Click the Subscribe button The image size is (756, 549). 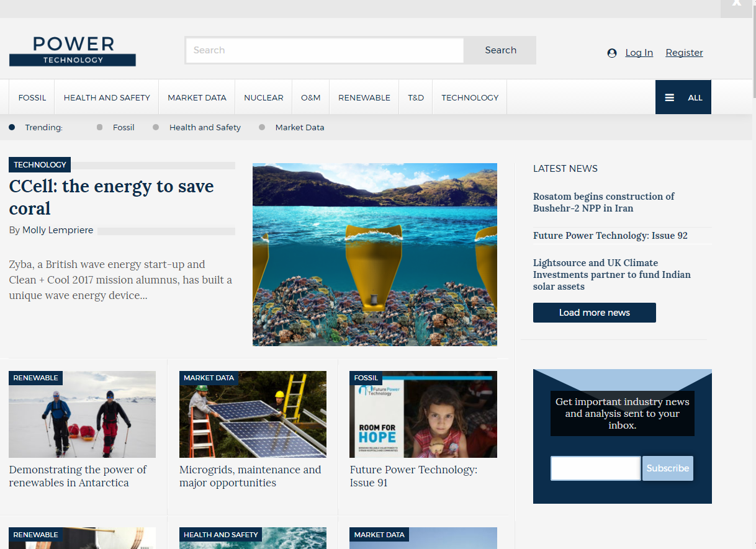pyautogui.click(x=667, y=468)
